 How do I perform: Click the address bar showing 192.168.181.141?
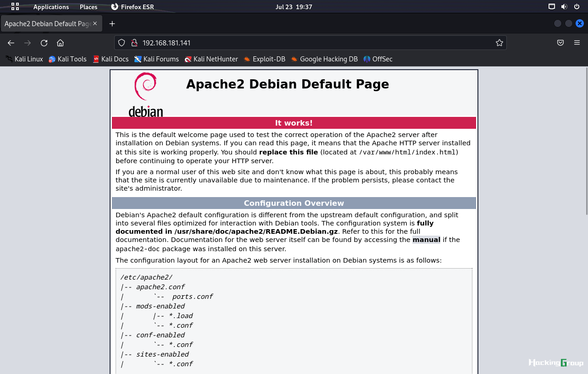pyautogui.click(x=311, y=43)
